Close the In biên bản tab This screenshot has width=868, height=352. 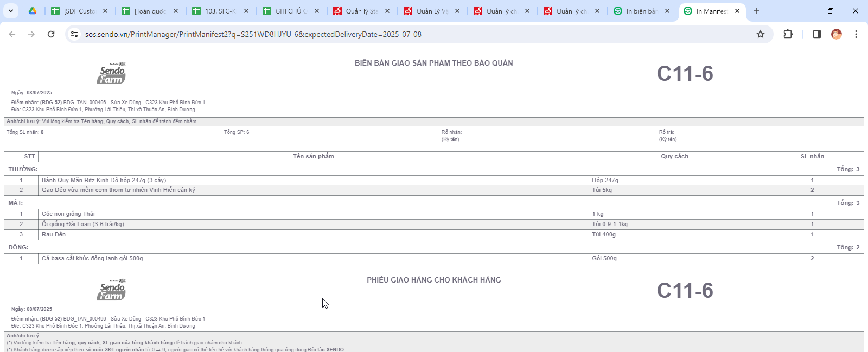pos(667,11)
